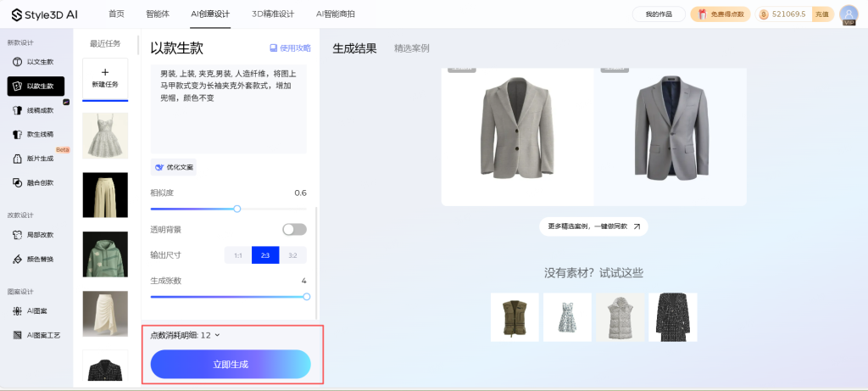Screen dimensions: 868x391
Task: Switch to the 精选案例 tab
Action: click(x=412, y=48)
